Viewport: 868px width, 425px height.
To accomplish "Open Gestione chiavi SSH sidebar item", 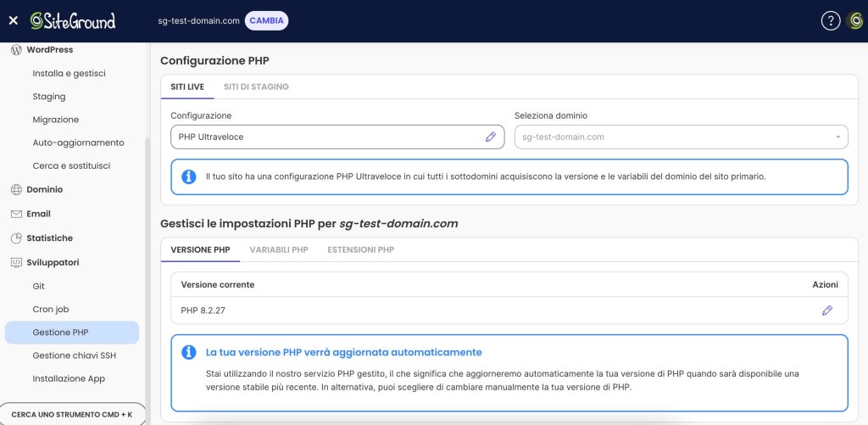I will point(75,355).
